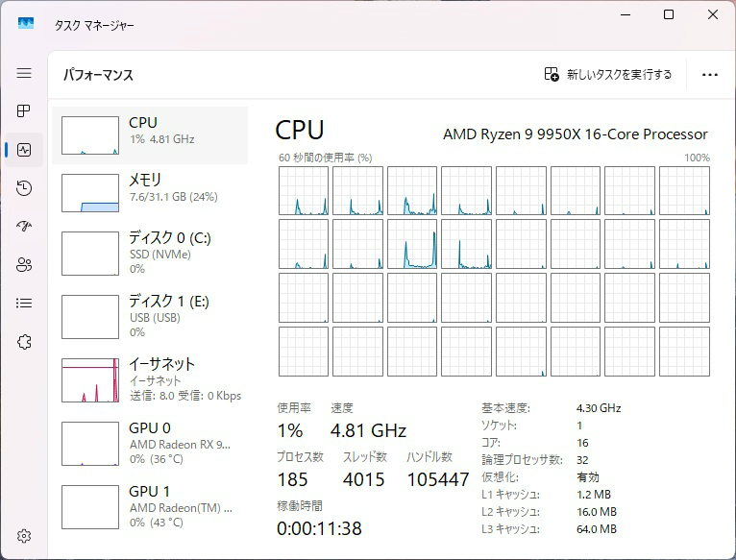Select GPU 1 AMD Radeon item
The width and height of the screenshot is (736, 560).
(150, 506)
